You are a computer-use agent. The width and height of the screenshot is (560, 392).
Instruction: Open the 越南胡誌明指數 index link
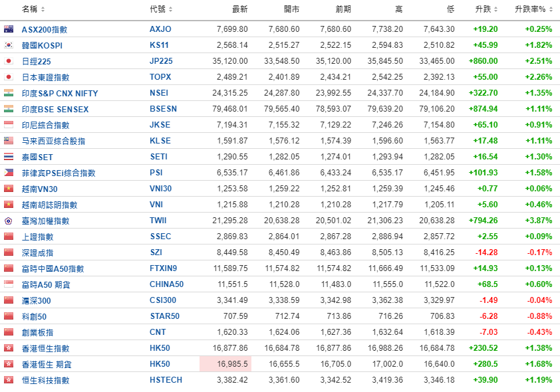[x=49, y=205]
